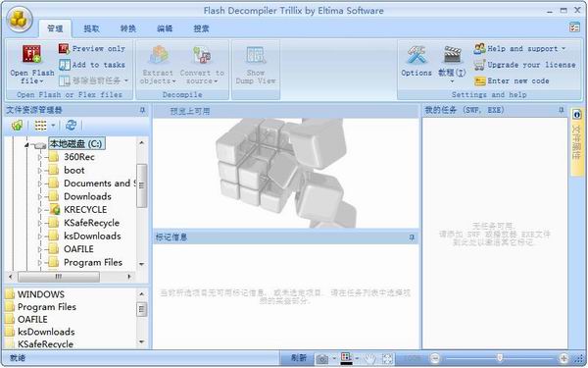The height and width of the screenshot is (368, 588).
Task: Open Options via the tools icon
Action: coord(416,55)
